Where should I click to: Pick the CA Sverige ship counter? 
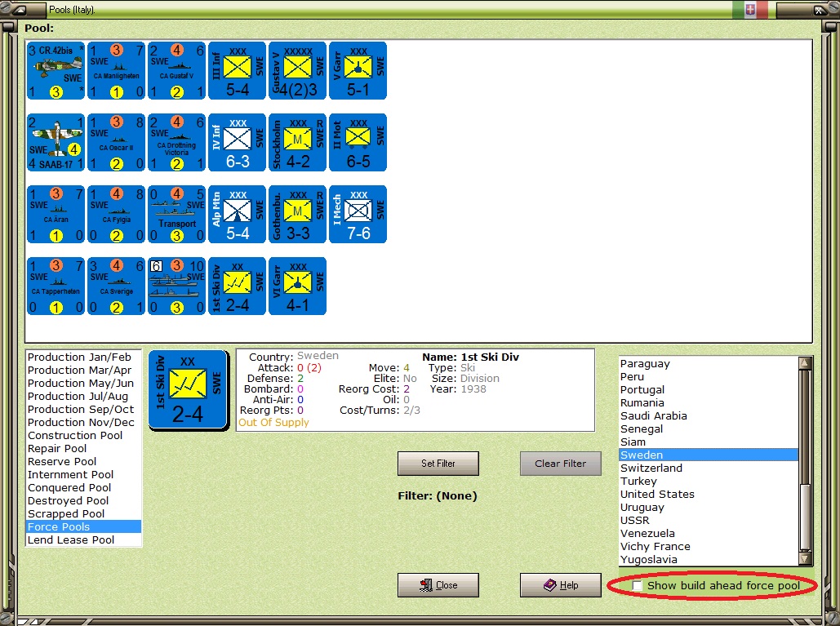[116, 286]
